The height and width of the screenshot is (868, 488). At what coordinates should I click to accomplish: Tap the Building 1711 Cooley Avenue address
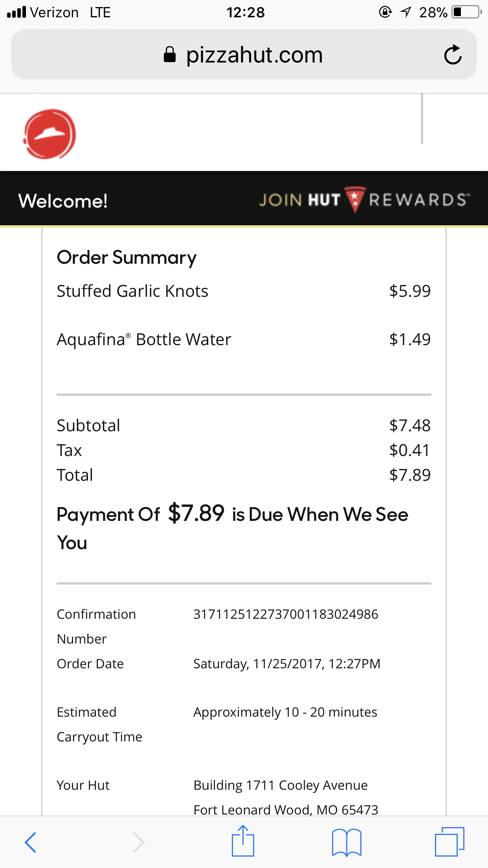pos(281,785)
